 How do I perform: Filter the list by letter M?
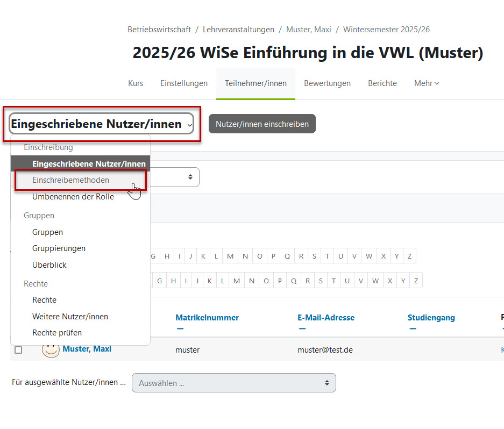click(x=230, y=256)
